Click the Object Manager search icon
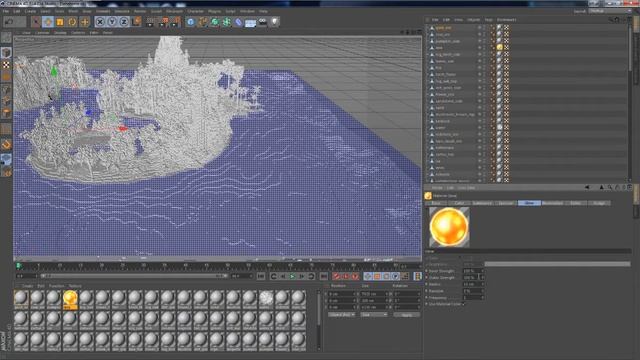Image resolution: width=640 pixels, height=360 pixels. pyautogui.click(x=611, y=20)
